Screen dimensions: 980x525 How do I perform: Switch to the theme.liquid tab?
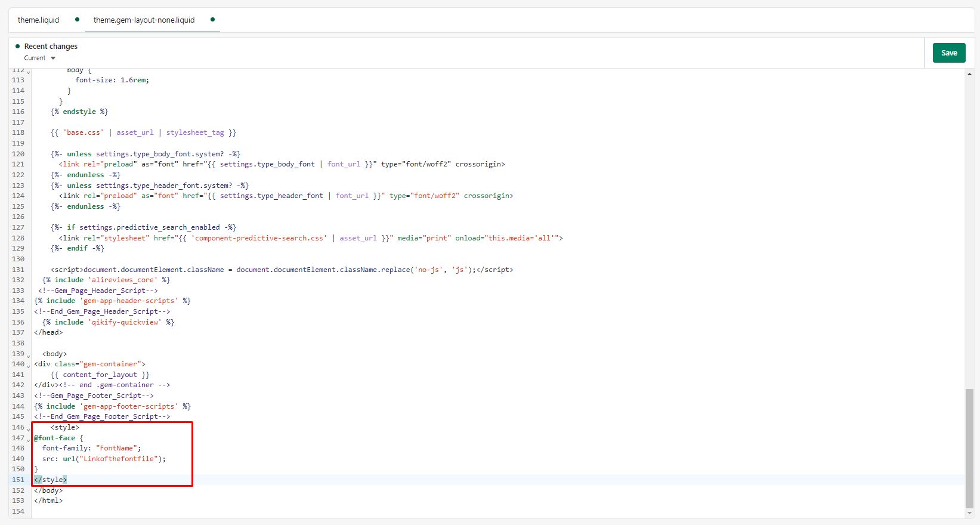pos(39,20)
